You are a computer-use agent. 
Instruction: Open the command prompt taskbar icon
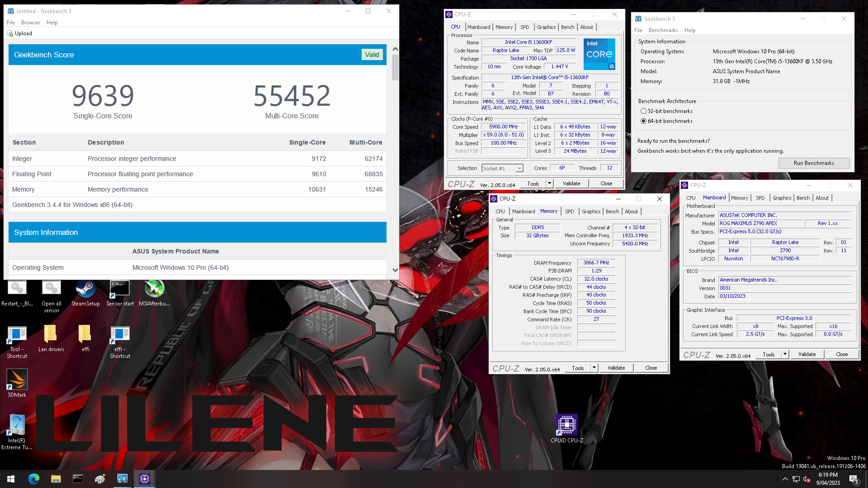[x=78, y=479]
